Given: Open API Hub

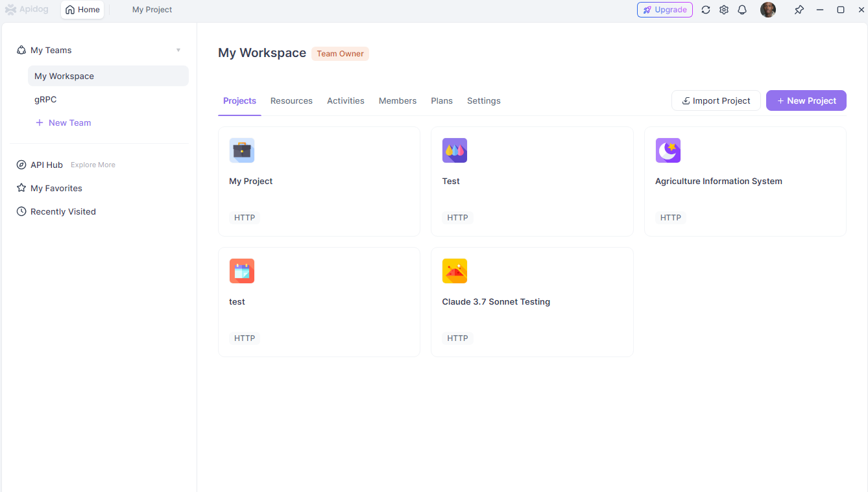Looking at the screenshot, I should (x=47, y=165).
